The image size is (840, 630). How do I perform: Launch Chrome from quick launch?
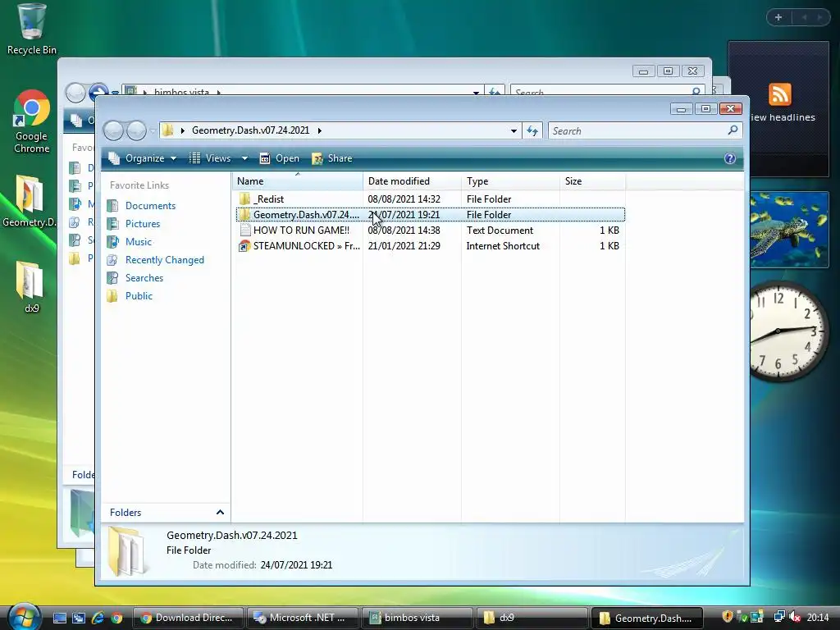[116, 618]
